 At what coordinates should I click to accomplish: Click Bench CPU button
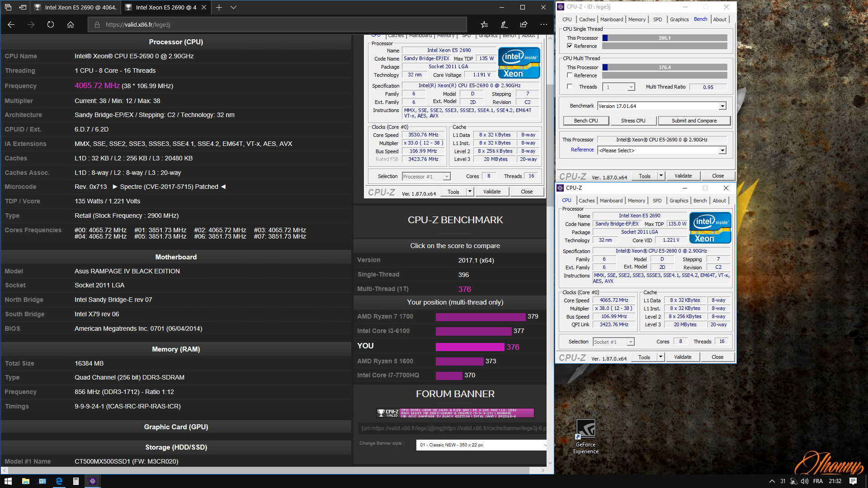click(585, 121)
